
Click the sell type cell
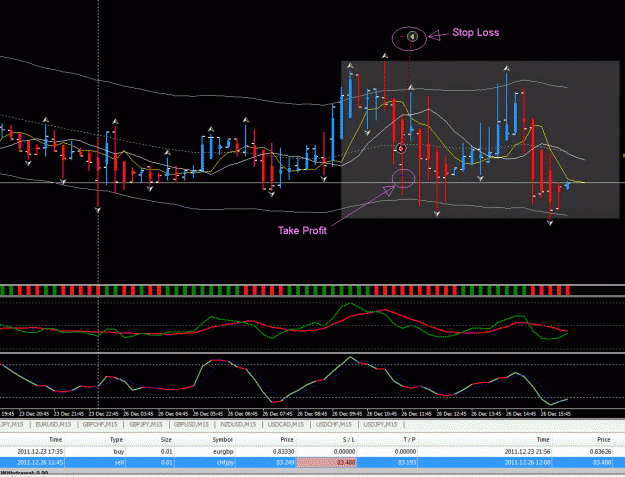[119, 463]
